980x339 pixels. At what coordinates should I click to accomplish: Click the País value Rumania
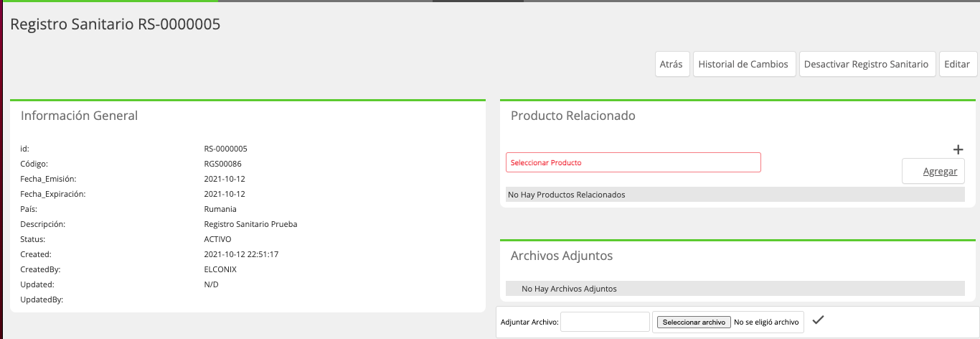pos(220,209)
